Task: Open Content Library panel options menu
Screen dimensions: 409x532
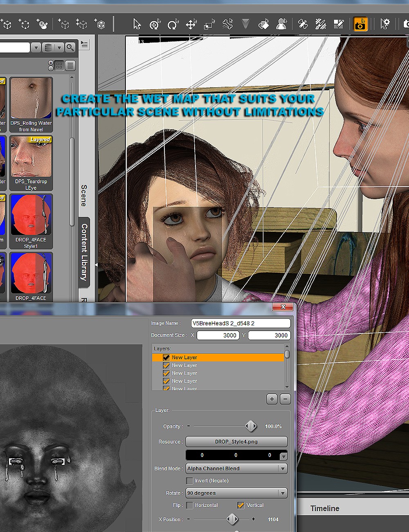Action: [85, 44]
